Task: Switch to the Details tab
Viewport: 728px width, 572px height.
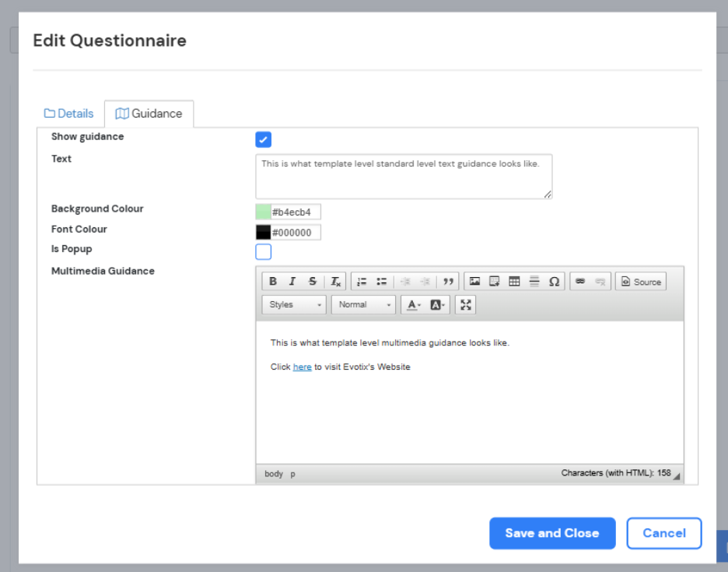Action: pyautogui.click(x=68, y=114)
